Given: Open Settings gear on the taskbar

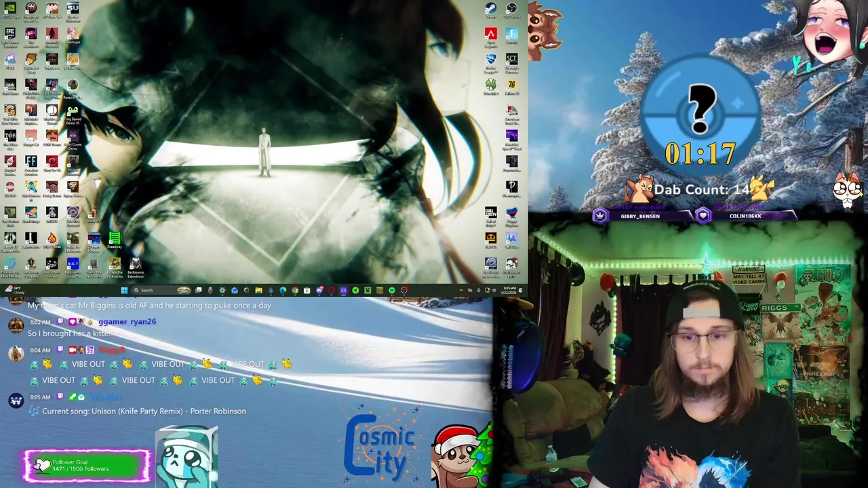Looking at the screenshot, I should pos(222,290).
